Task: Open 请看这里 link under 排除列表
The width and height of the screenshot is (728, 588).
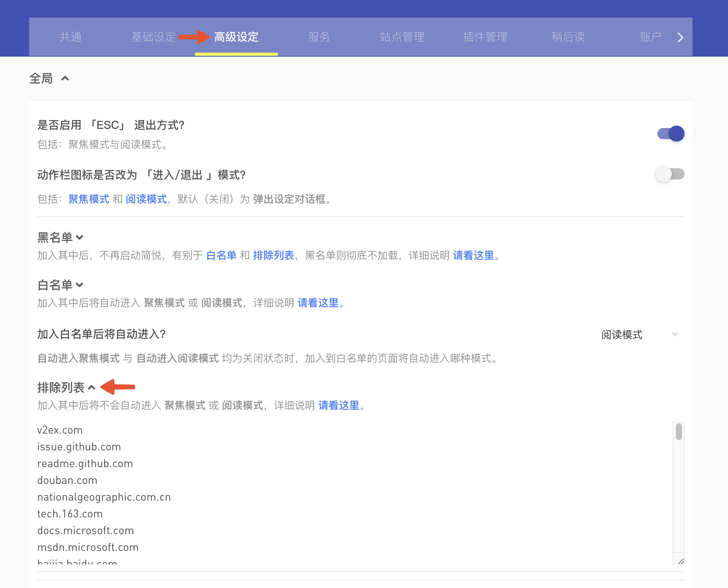Action: (338, 406)
